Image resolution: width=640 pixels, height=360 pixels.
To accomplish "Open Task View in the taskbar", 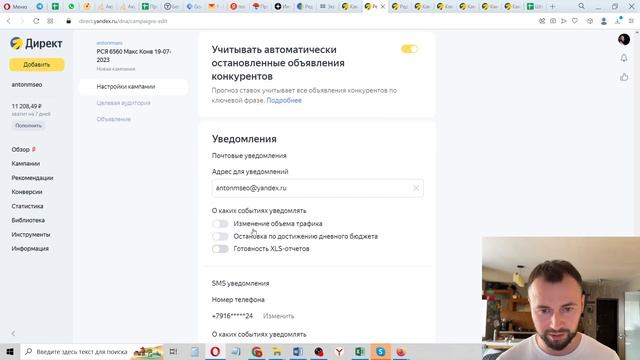I will coord(173,351).
